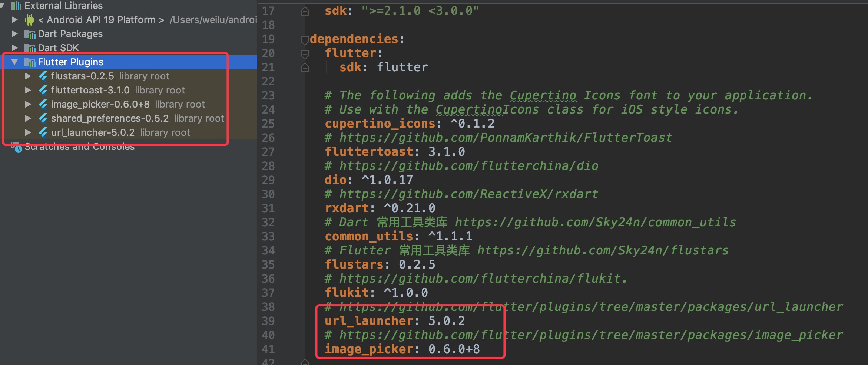Click the dio version ^1.0.17
This screenshot has width=868, height=365.
[x=387, y=180]
